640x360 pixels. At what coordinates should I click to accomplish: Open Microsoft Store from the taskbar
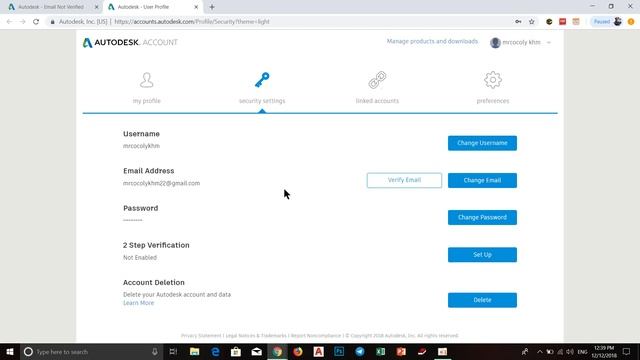point(236,351)
